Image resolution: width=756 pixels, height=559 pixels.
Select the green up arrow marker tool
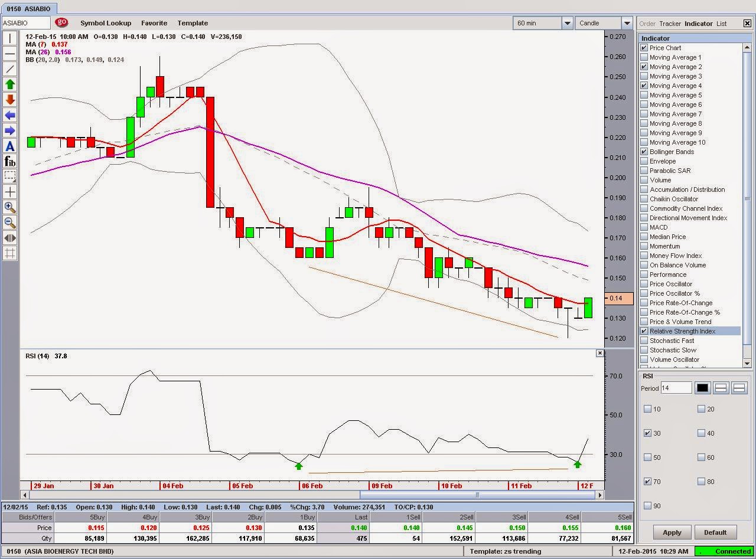pyautogui.click(x=10, y=84)
